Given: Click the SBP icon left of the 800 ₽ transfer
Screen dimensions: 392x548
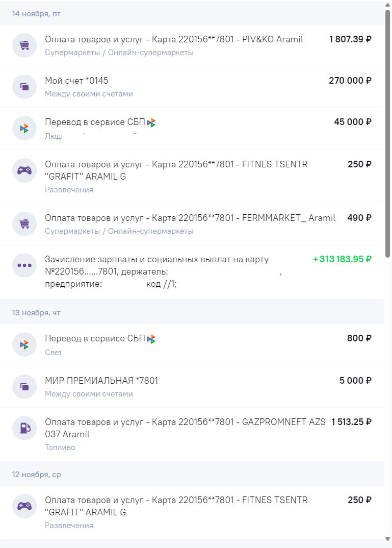Looking at the screenshot, I should click(x=24, y=344).
